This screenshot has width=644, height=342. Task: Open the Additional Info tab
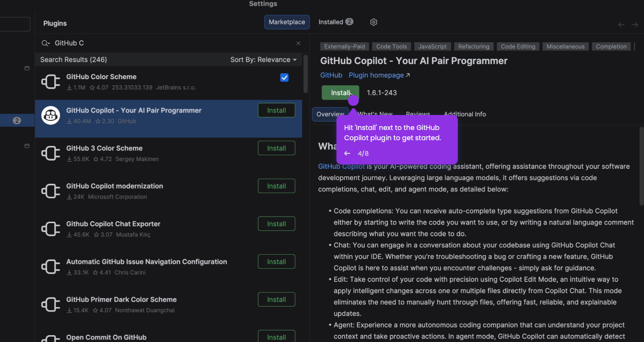click(x=465, y=114)
